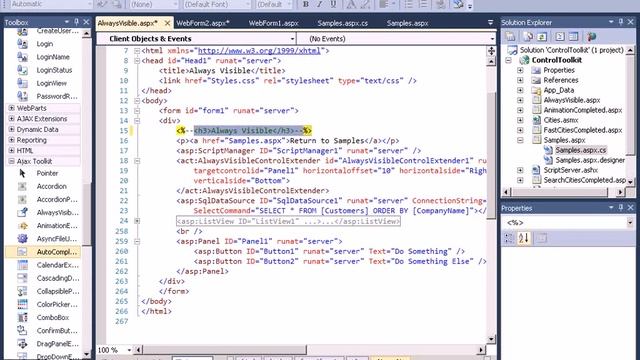
Task: Collapse the ControlToolkit project node
Action: (509, 60)
